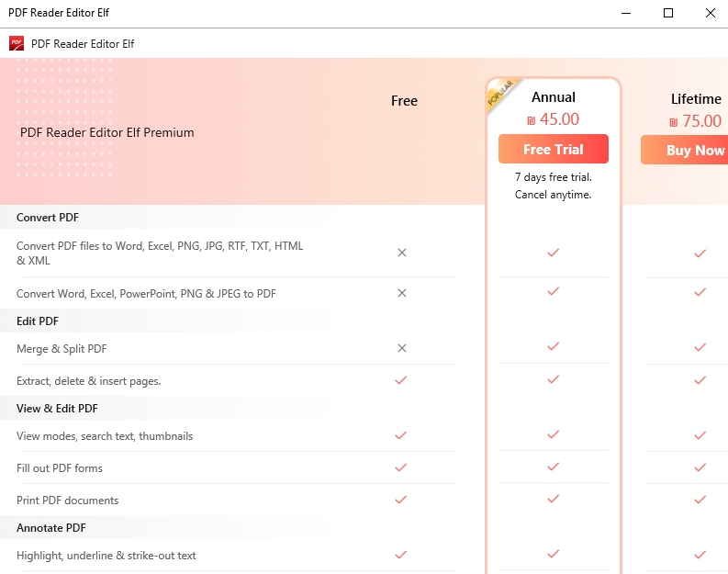
Task: Click the Free X for Convert Word, Excel, PowerPoint
Action: (401, 293)
